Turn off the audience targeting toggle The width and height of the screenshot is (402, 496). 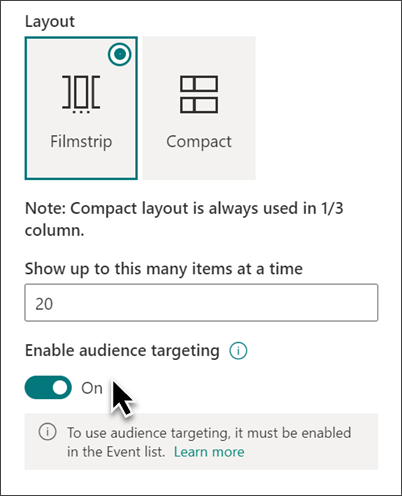coord(48,388)
